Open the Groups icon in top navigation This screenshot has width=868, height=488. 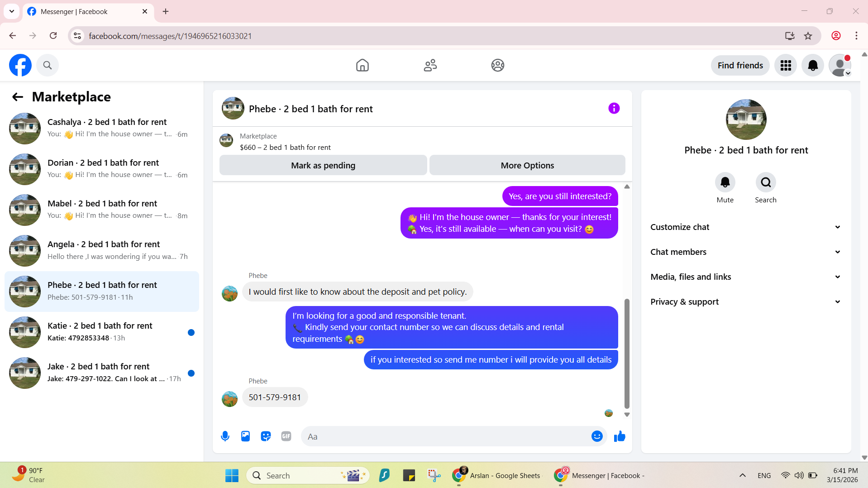[498, 65]
